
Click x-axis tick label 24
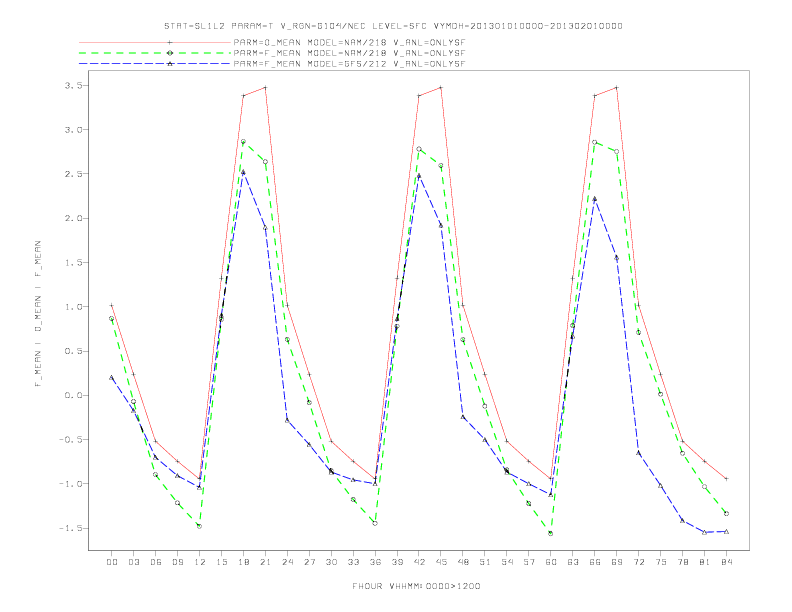[x=287, y=562]
